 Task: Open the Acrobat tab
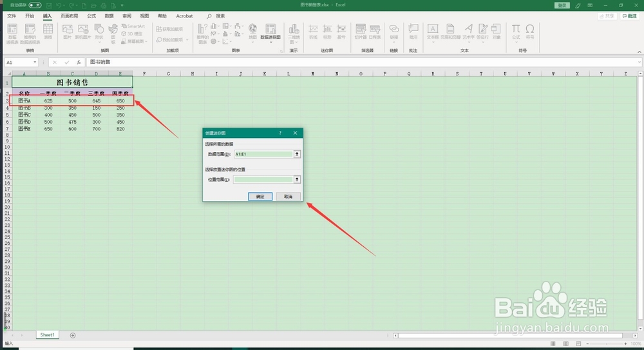pyautogui.click(x=184, y=16)
